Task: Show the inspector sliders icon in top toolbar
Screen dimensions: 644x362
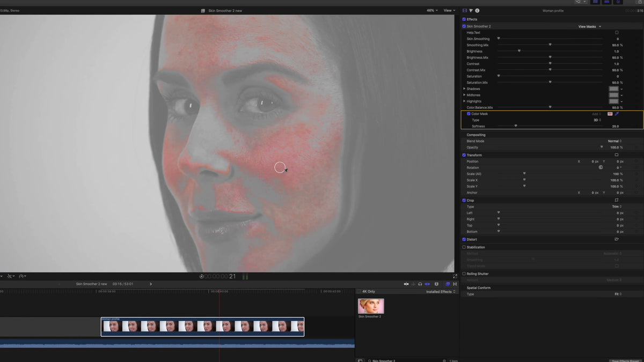Action: click(x=618, y=2)
